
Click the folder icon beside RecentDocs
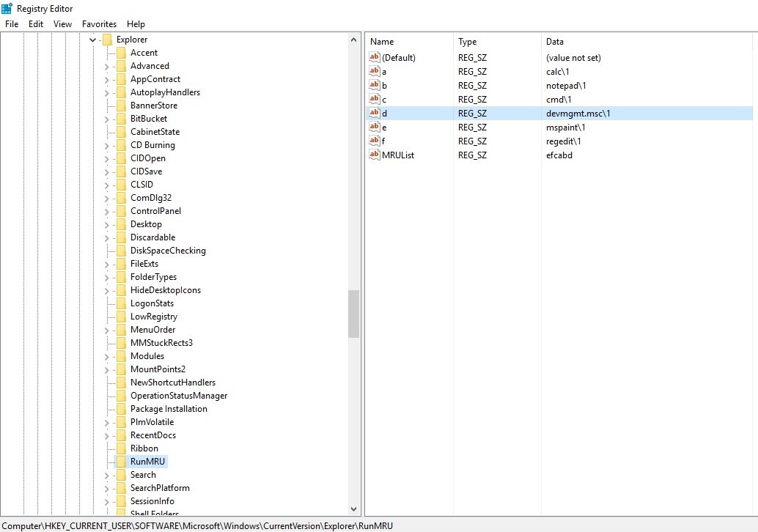[x=121, y=435]
